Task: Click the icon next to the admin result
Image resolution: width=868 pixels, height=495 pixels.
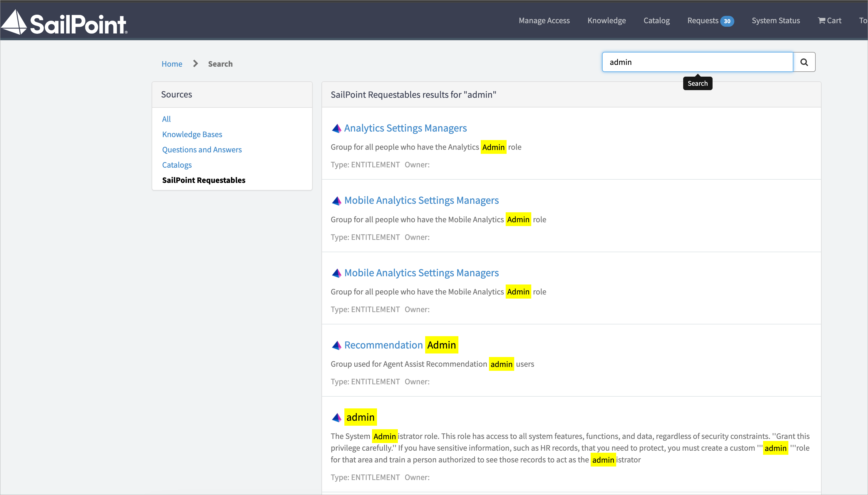Action: point(336,417)
